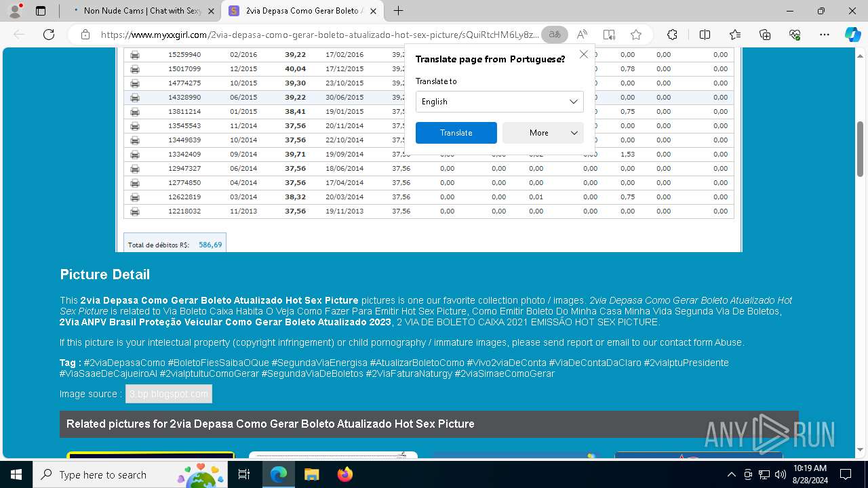
Task: Select the Picture Detail heading
Action: [x=105, y=274]
